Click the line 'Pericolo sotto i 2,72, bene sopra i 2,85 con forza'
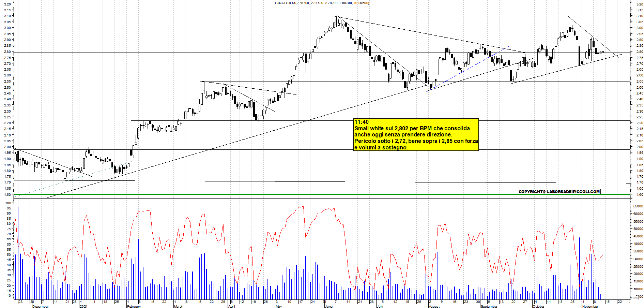Screen dimensions: 644x308 416,141
